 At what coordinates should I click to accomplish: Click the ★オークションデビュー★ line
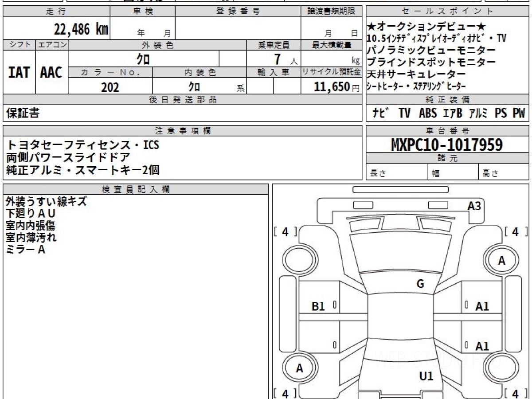(x=426, y=27)
